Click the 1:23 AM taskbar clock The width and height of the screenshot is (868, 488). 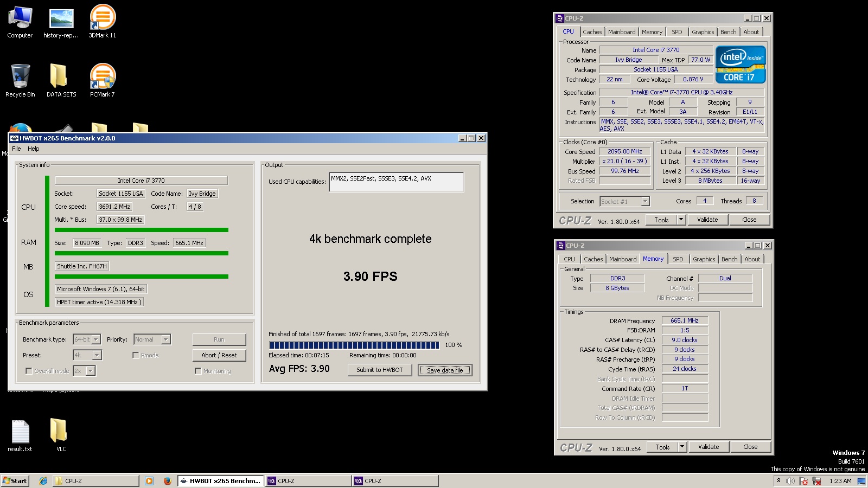point(840,481)
